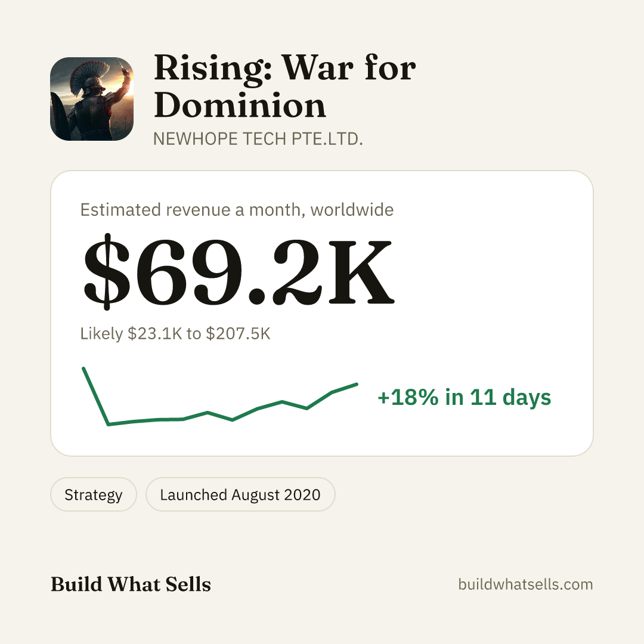Click the Rising: War for Dominion title

284,86
